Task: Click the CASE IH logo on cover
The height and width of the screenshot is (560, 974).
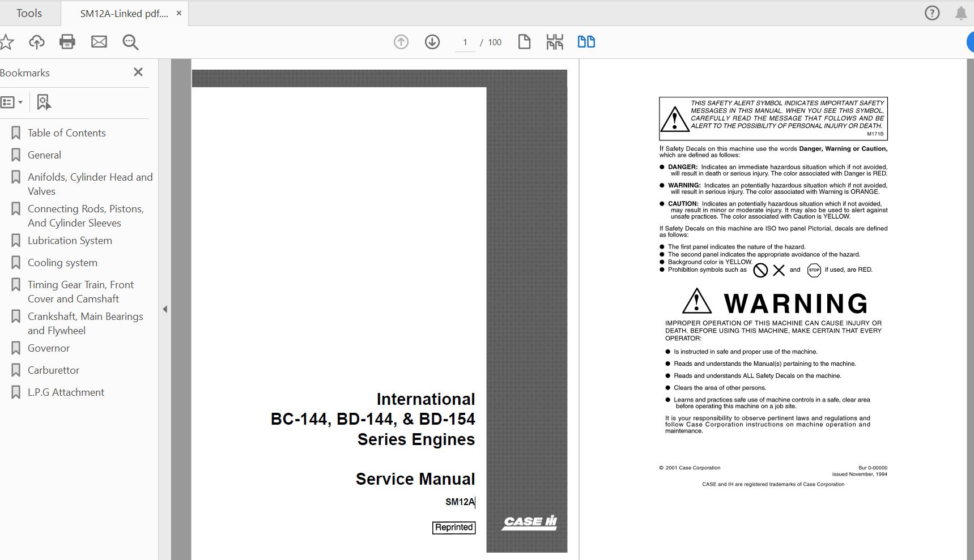Action: tap(530, 522)
